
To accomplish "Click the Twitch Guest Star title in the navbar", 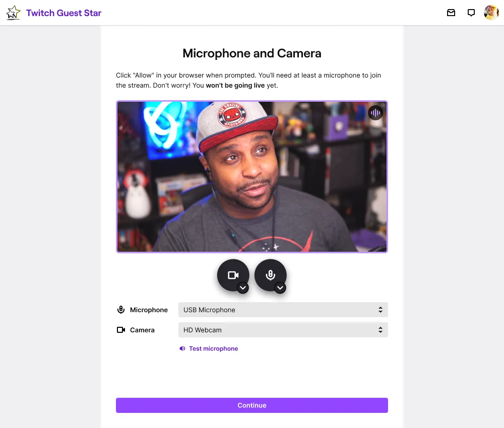I will [63, 13].
